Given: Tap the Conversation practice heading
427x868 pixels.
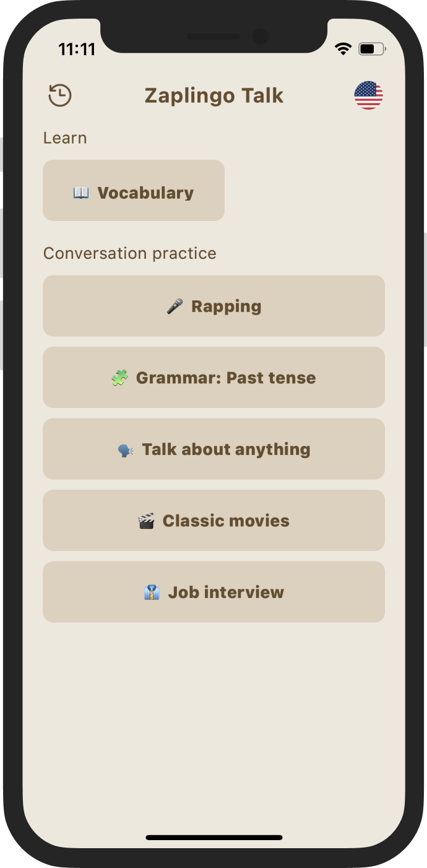Looking at the screenshot, I should 129,253.
